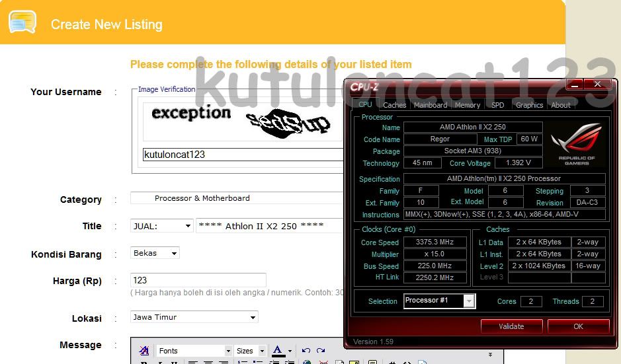Click the Code Name value Regor
Viewport: 621px width, 364px height.
[440, 139]
